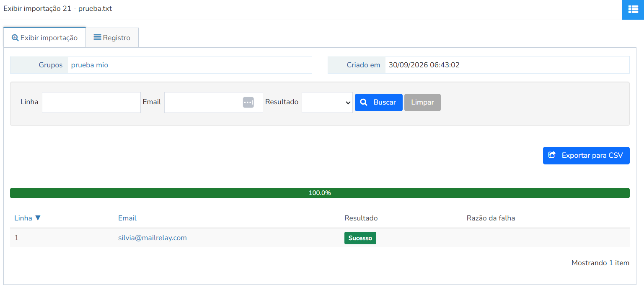Click the title Exibir importação 21 - prueba.txt
The width and height of the screenshot is (644, 292).
click(x=58, y=8)
